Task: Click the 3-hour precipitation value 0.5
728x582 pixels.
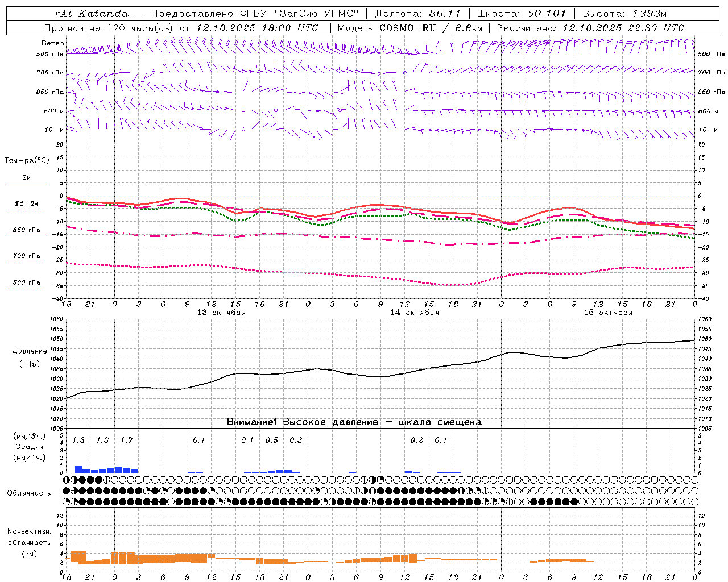Action: click(272, 440)
